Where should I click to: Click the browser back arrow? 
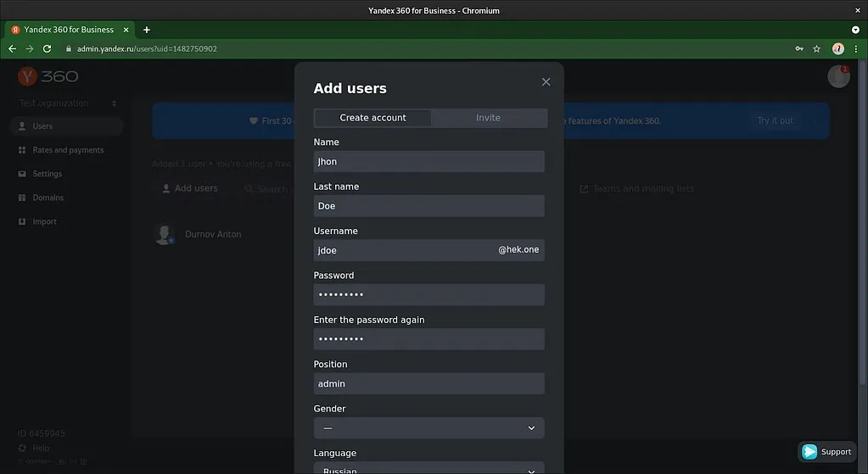[x=12, y=48]
